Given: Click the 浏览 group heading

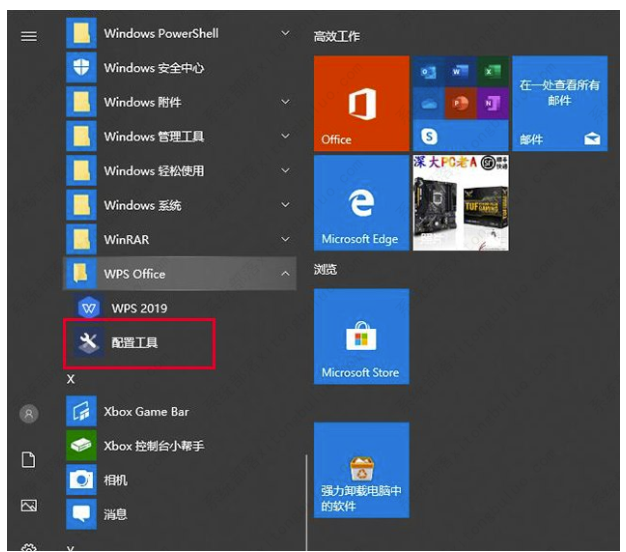Looking at the screenshot, I should pos(325,269).
